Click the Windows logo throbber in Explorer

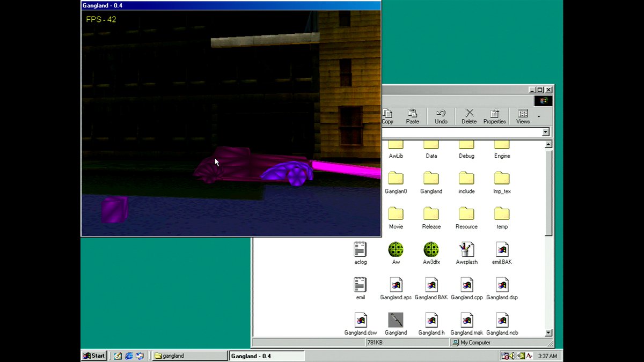pos(543,100)
